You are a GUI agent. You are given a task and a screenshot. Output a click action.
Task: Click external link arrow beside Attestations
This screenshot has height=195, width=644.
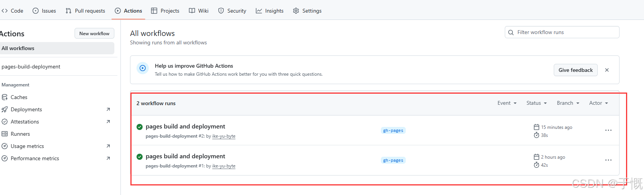point(108,122)
